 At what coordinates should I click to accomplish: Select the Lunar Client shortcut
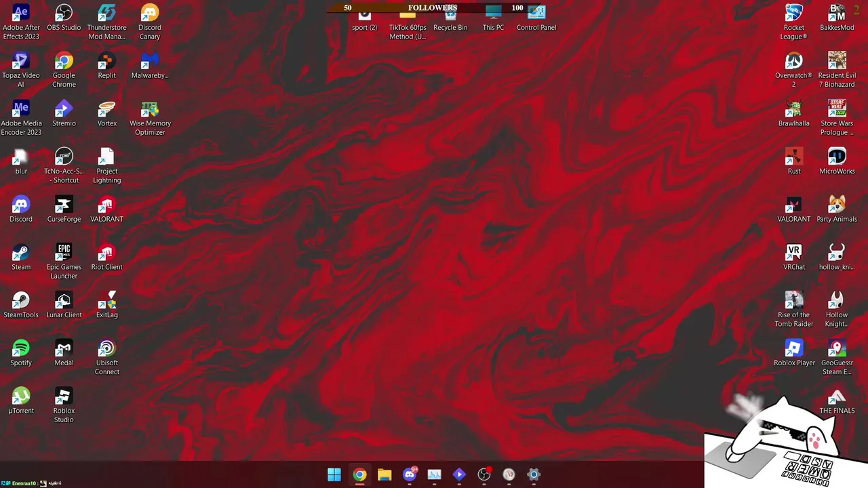pos(64,305)
